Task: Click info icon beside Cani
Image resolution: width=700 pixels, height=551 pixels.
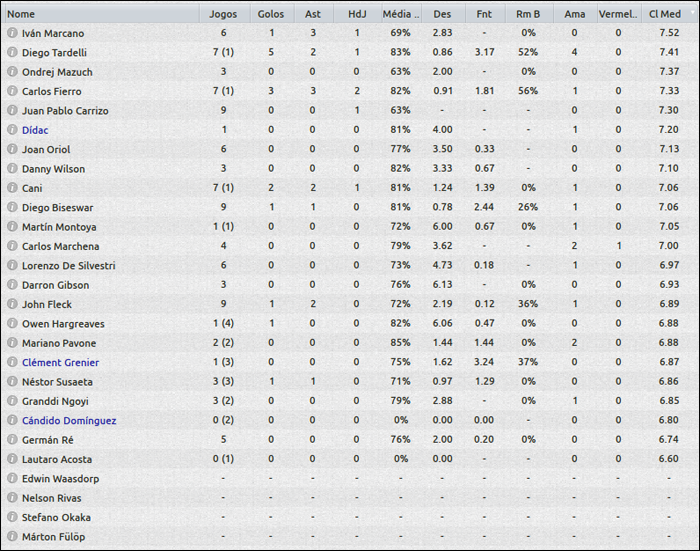Action: tap(12, 188)
